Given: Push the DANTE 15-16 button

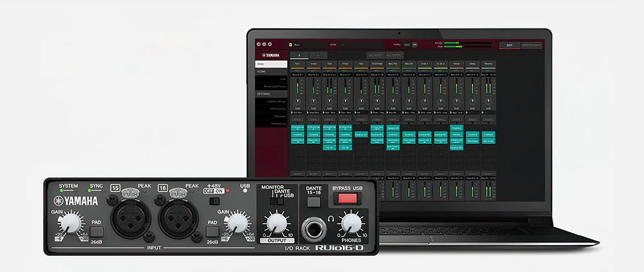Looking at the screenshot, I should (314, 202).
